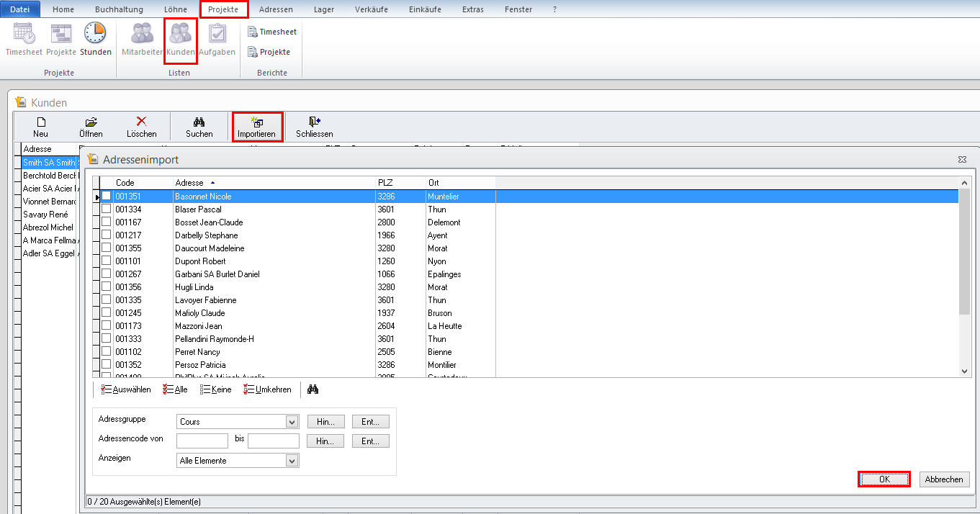
Task: Switch to the Verkäufe tab
Action: [372, 9]
